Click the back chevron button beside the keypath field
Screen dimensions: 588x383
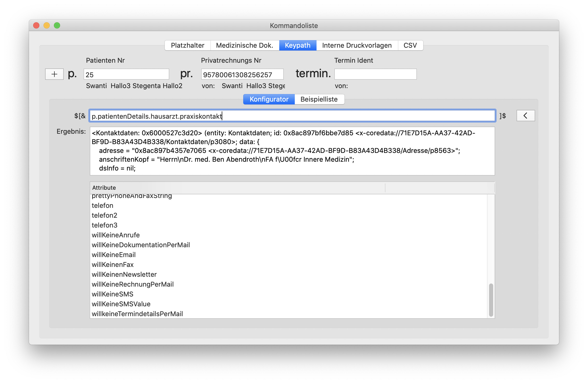[526, 116]
